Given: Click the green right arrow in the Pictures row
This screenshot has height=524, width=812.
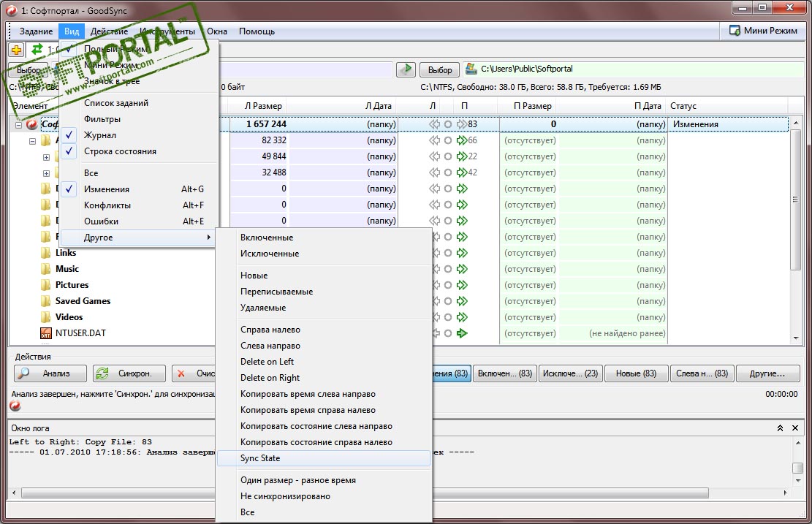Looking at the screenshot, I should point(462,285).
